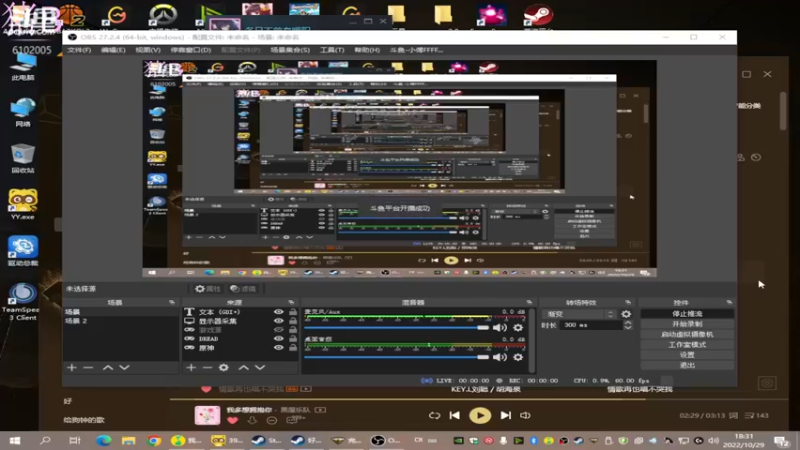Open volume control in music player
The width and height of the screenshot is (800, 450).
pos(525,415)
